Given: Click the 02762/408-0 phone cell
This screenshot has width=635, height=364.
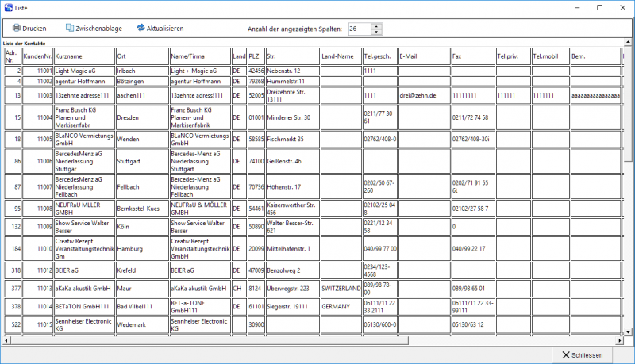Looking at the screenshot, I should 380,139.
